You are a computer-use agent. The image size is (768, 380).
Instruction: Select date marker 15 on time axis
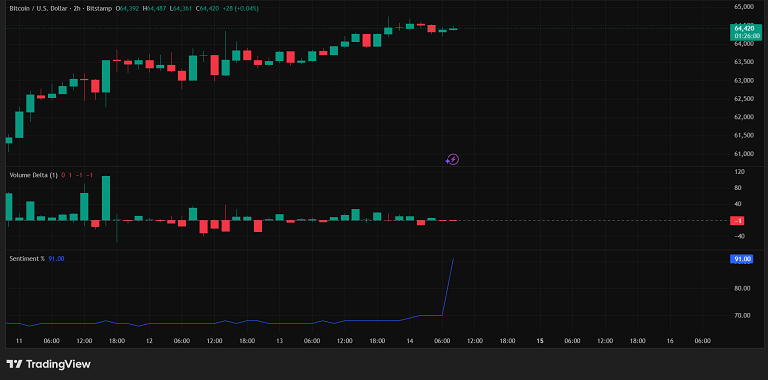(x=540, y=341)
